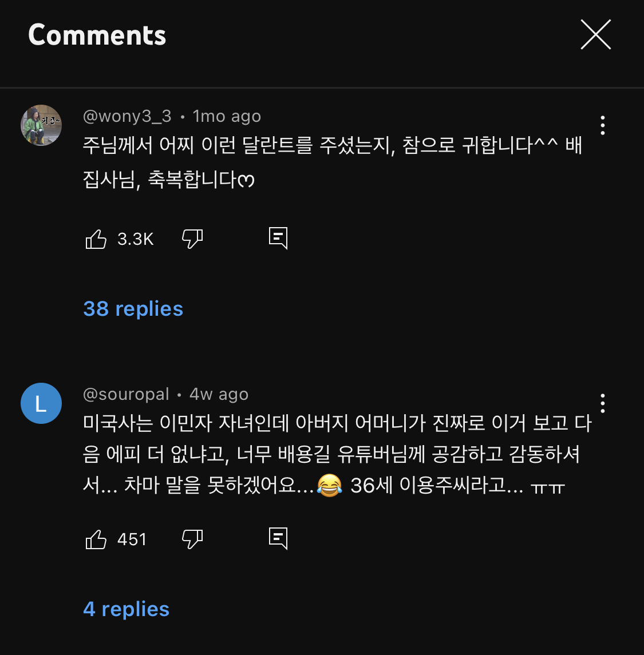
Task: Open the blue L avatar of @souropal
Action: tap(41, 403)
